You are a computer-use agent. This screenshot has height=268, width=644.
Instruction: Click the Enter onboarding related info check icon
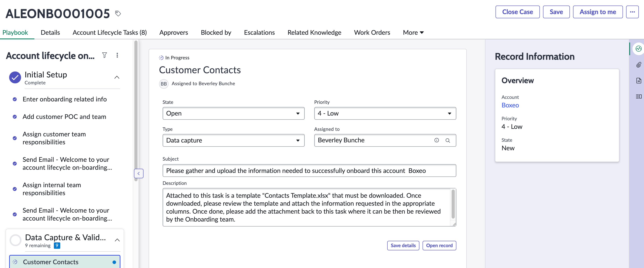click(x=15, y=99)
